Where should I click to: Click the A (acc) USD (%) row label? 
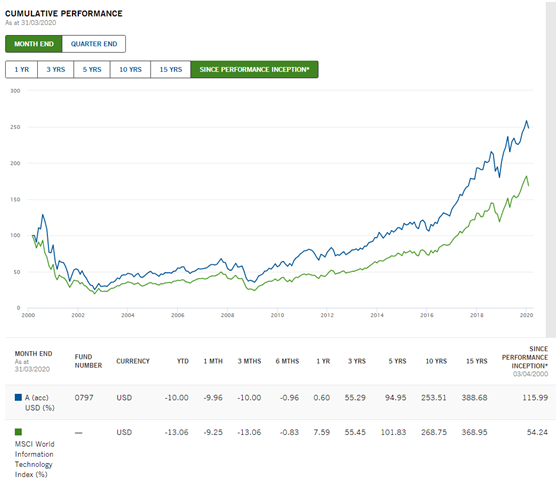[x=40, y=403]
